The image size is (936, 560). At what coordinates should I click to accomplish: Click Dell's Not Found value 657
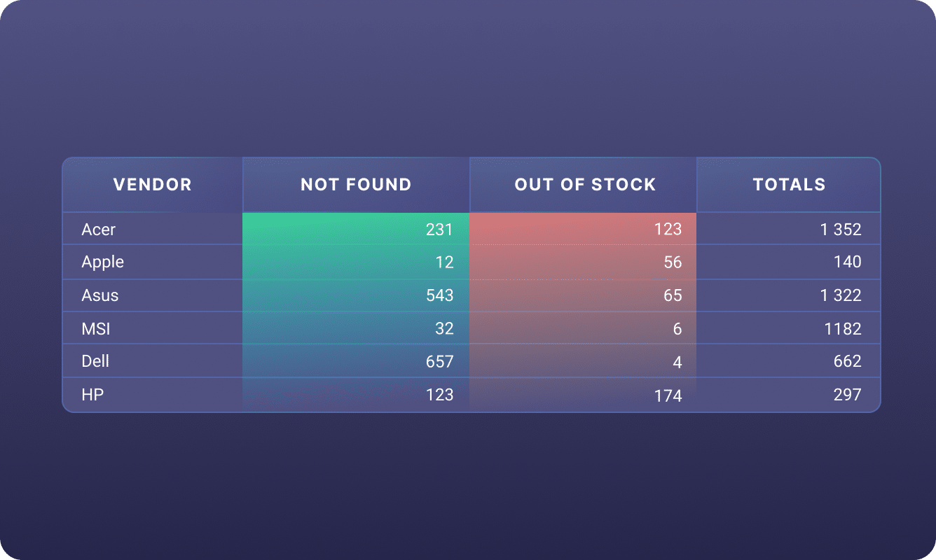pos(439,362)
